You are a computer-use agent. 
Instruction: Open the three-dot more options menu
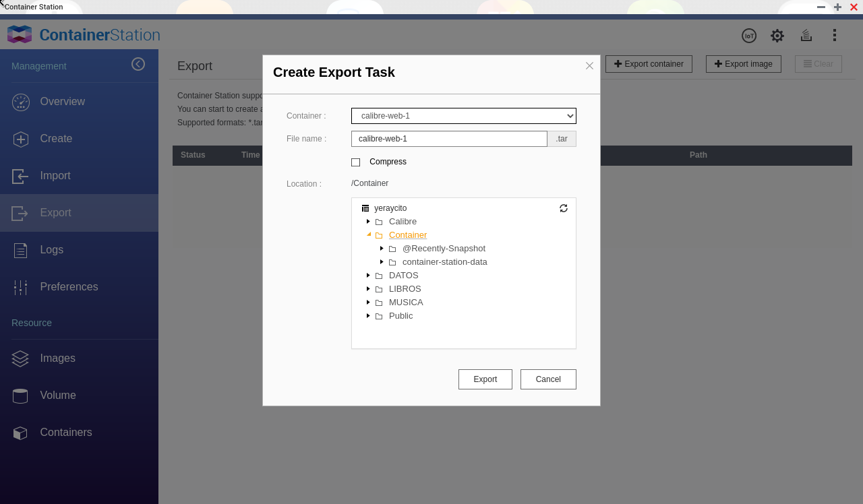click(835, 36)
